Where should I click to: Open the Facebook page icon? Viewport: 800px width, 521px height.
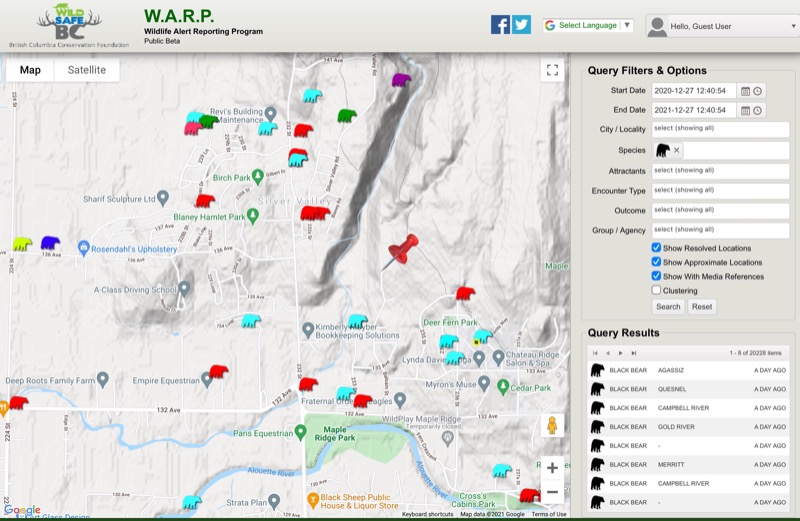click(500, 25)
